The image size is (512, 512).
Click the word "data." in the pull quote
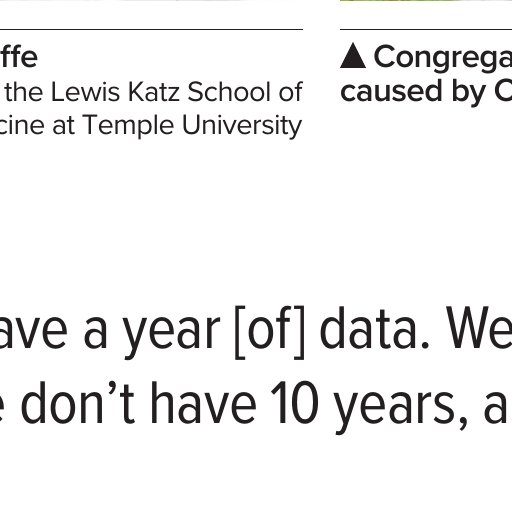pyautogui.click(x=374, y=328)
